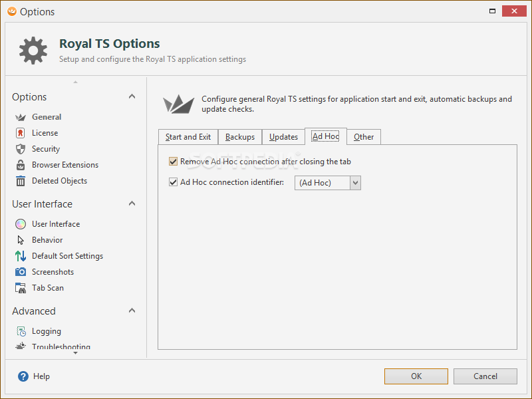
Task: Click the blue Help question mark icon
Action: tap(23, 376)
